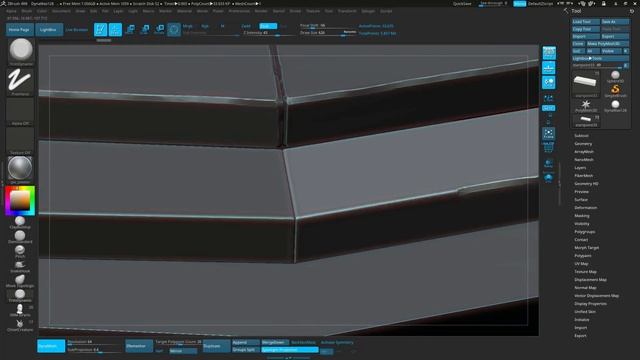Open Lightbox Tools shortcut

pos(600,58)
